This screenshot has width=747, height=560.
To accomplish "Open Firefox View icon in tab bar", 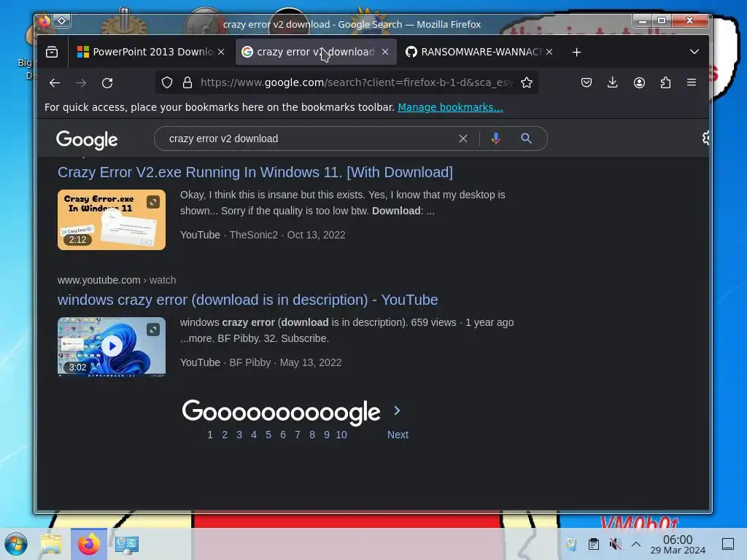I will 52,52.
